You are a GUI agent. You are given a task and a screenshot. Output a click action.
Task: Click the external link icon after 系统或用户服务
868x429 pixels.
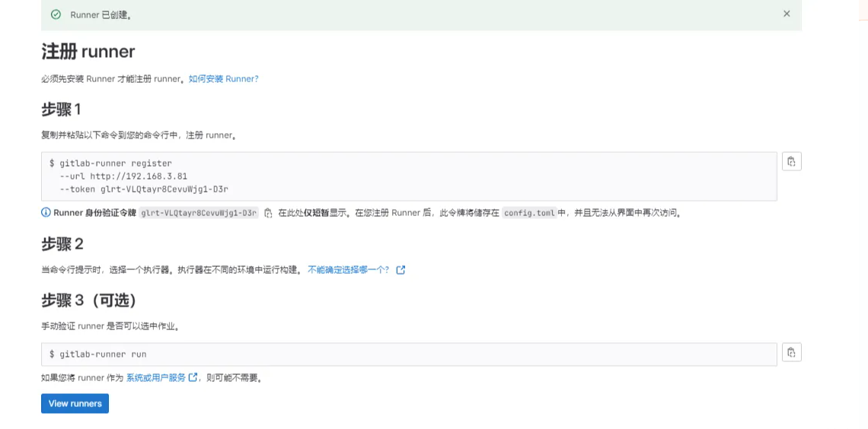(x=193, y=377)
